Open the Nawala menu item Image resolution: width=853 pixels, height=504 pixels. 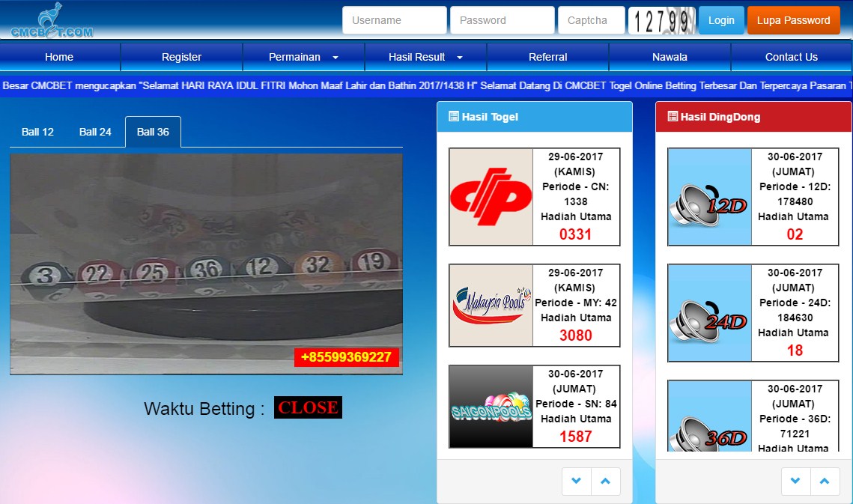(670, 57)
